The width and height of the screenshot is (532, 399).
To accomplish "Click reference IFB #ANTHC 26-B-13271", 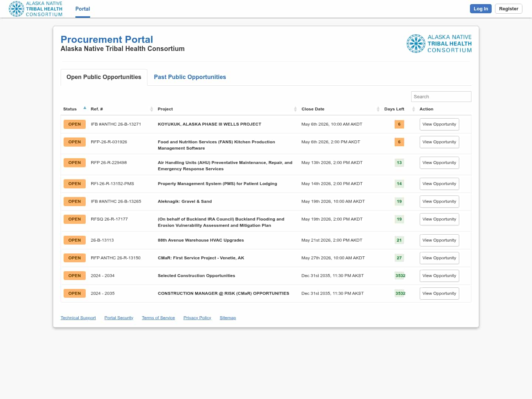I will tap(116, 124).
